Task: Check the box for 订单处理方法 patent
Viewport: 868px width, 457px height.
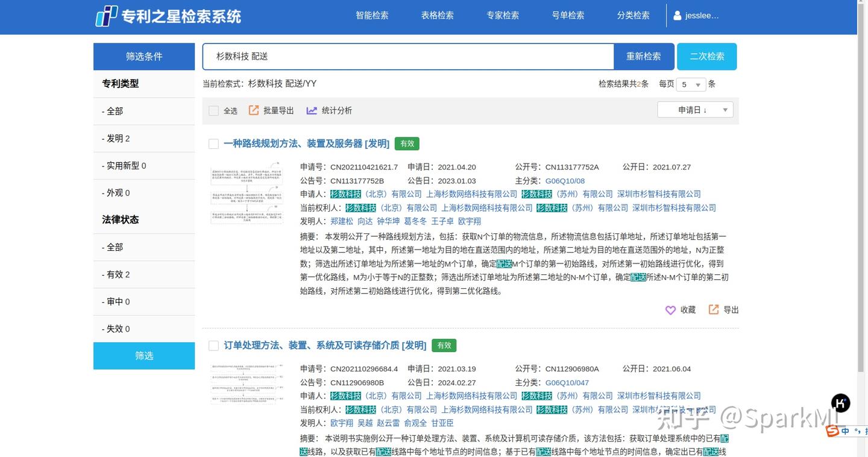Action: [213, 345]
